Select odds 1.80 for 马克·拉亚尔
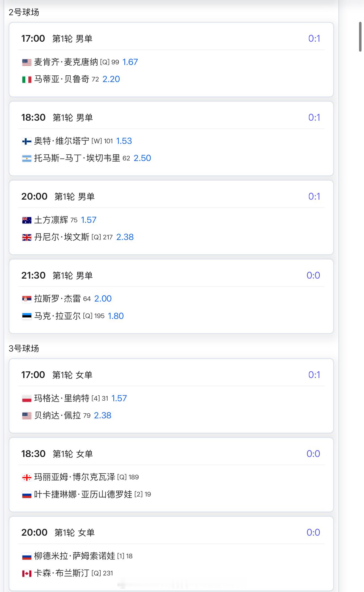This screenshot has height=592, width=364. pos(116,316)
